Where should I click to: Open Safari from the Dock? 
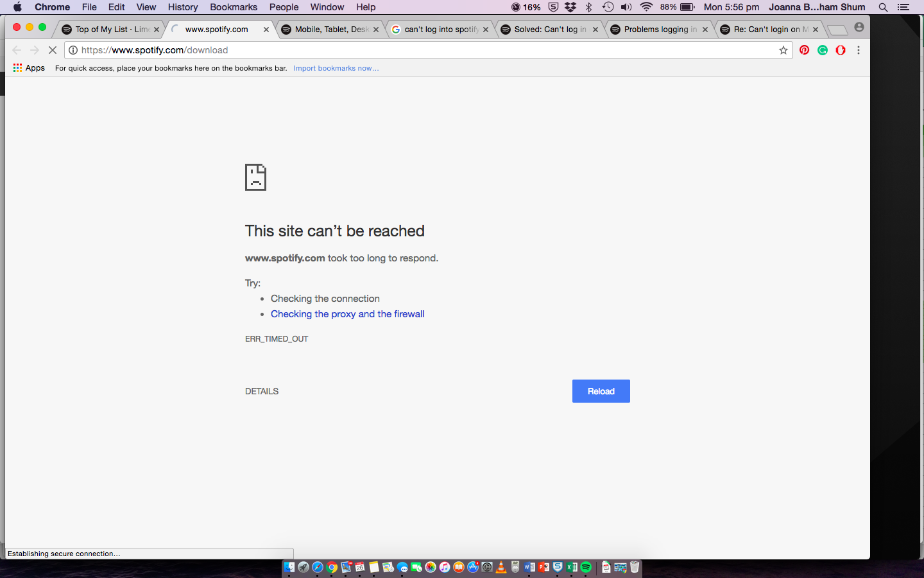318,567
